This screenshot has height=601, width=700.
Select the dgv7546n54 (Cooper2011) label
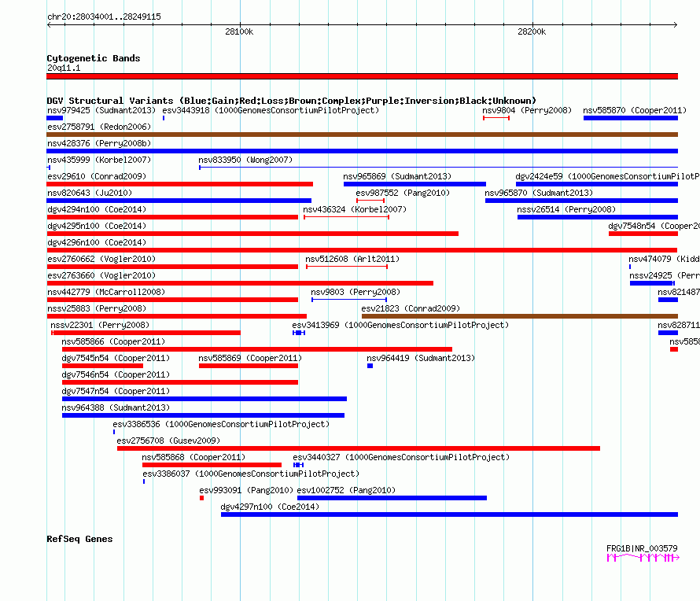[116, 374]
